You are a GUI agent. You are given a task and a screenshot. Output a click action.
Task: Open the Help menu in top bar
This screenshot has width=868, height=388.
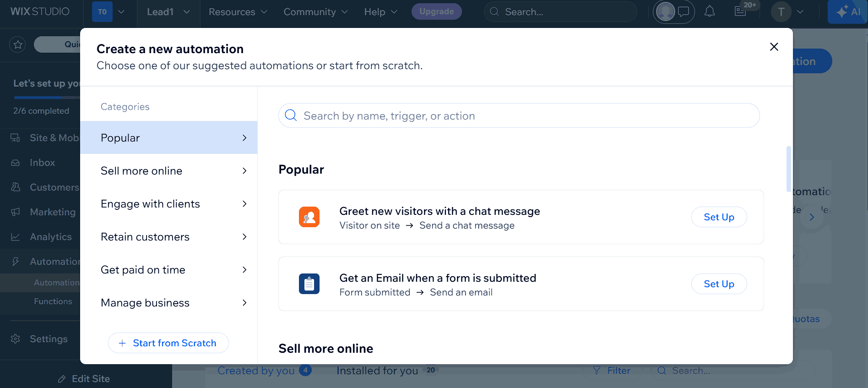pos(380,12)
